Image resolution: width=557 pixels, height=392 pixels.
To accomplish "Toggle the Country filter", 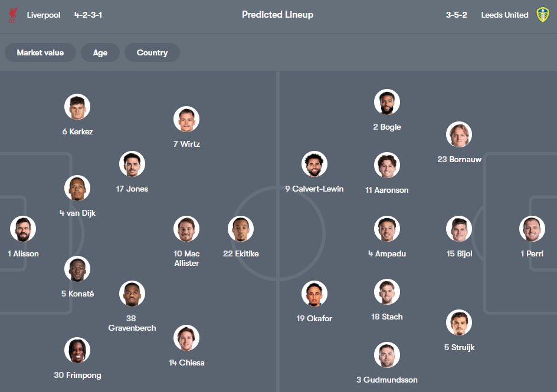I will pos(152,52).
